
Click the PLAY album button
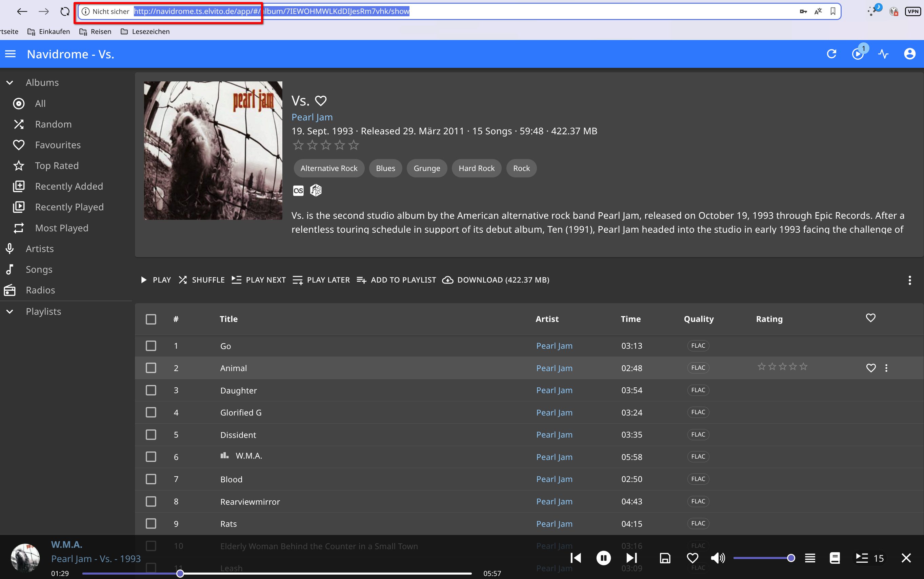(x=156, y=280)
